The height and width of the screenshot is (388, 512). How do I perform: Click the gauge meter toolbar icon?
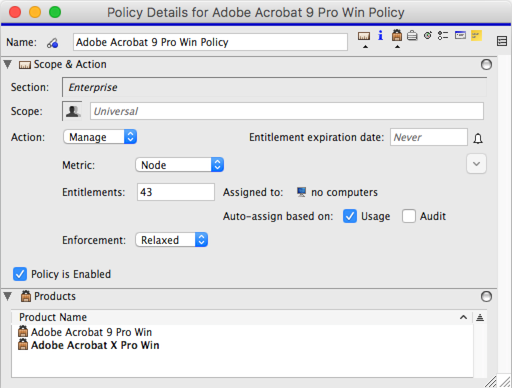[x=428, y=35]
